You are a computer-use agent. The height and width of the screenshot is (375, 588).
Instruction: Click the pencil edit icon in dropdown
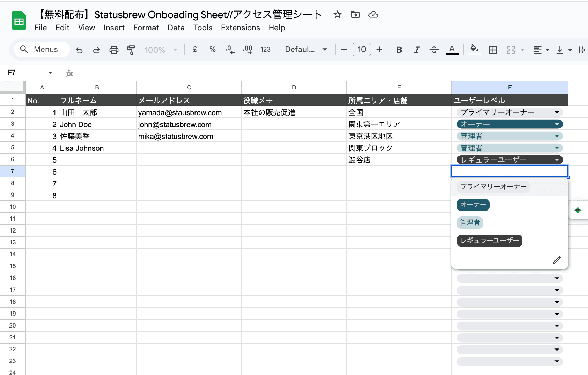coord(557,260)
